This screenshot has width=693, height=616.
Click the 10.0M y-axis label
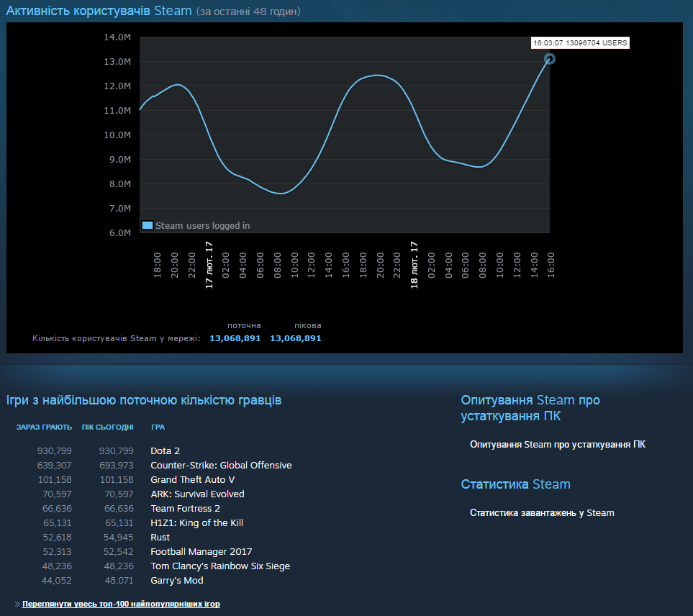click(117, 135)
